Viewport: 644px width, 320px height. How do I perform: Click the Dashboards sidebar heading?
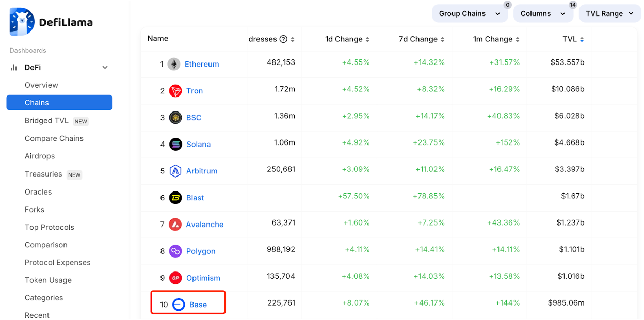(28, 51)
